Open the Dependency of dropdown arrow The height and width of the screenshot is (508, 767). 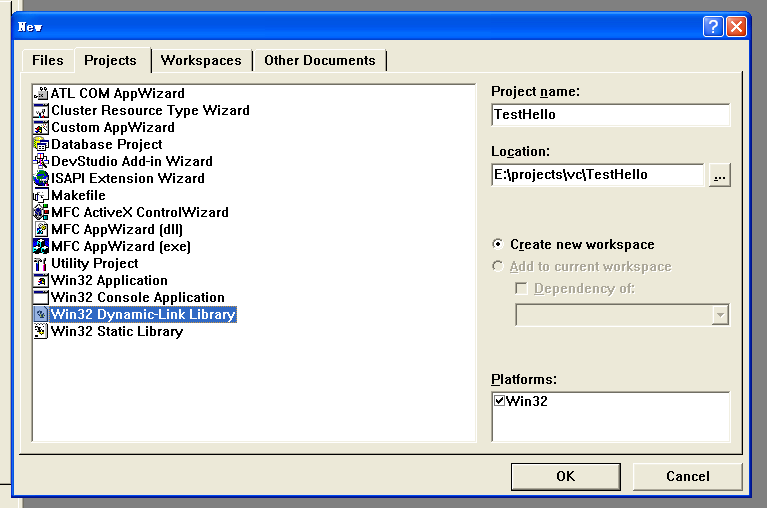pos(720,315)
